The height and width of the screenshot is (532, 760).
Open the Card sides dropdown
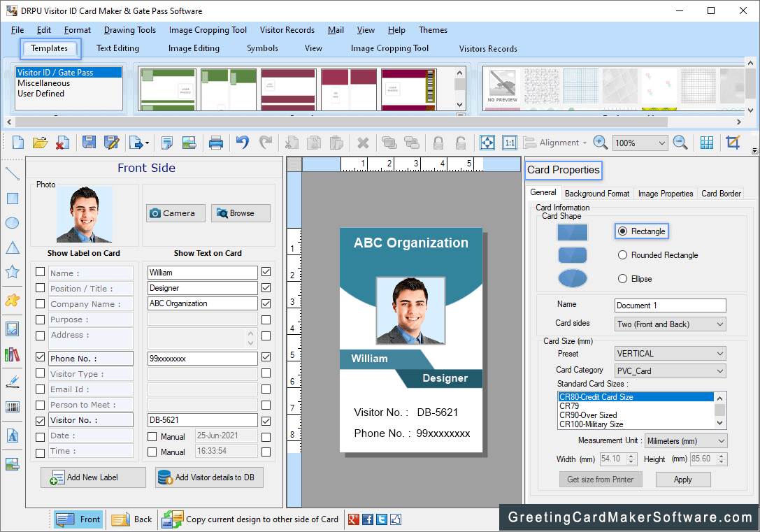click(x=671, y=324)
